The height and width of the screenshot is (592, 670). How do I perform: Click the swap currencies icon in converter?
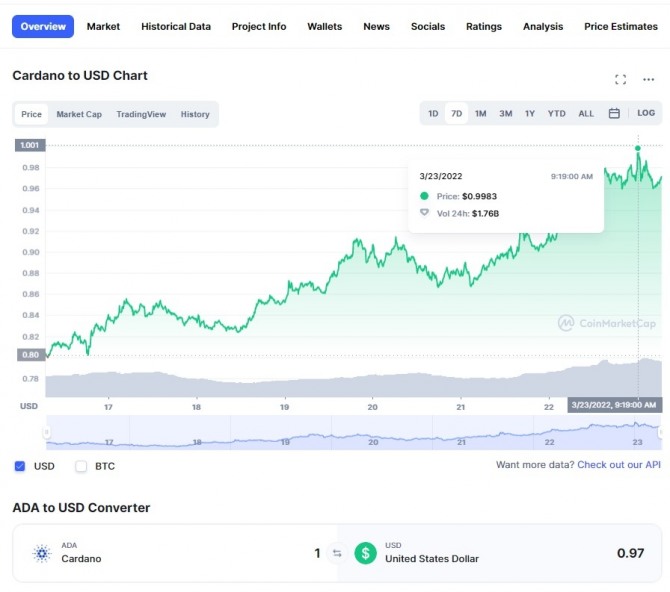coord(337,553)
